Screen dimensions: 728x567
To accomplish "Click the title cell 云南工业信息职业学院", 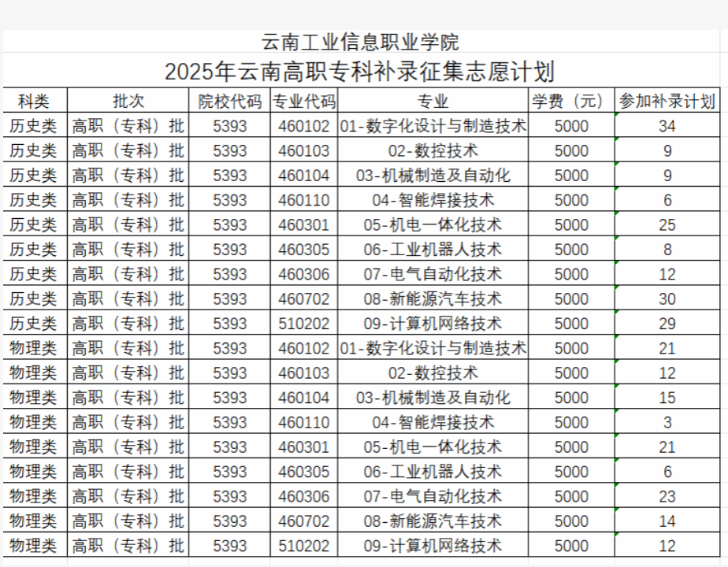I will (x=359, y=42).
